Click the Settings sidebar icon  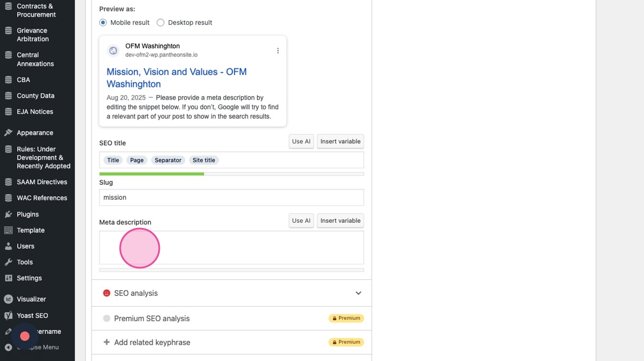(8, 278)
